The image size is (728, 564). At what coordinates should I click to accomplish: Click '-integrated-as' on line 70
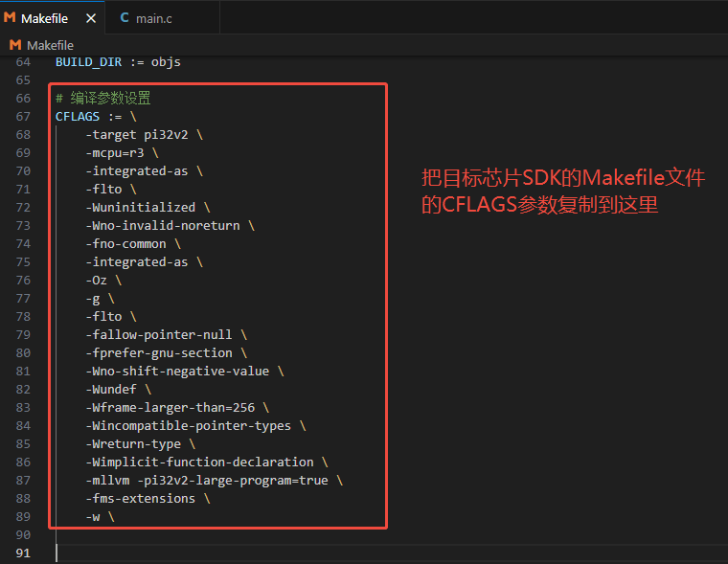point(137,171)
